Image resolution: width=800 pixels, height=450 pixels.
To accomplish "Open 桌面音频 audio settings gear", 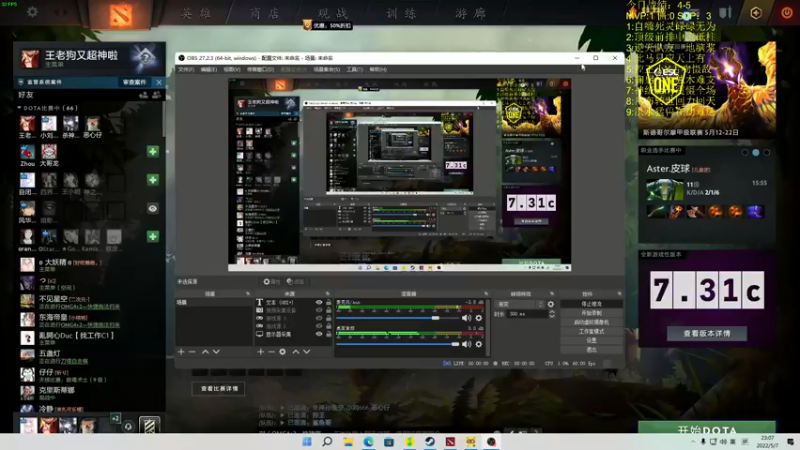I will [479, 344].
